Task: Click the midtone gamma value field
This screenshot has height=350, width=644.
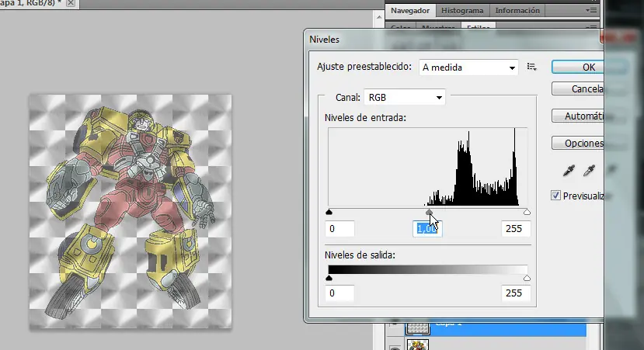Action: tap(427, 228)
